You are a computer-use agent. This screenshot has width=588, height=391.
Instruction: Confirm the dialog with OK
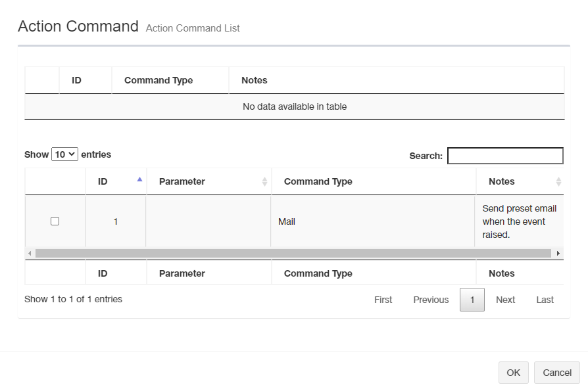pos(513,373)
